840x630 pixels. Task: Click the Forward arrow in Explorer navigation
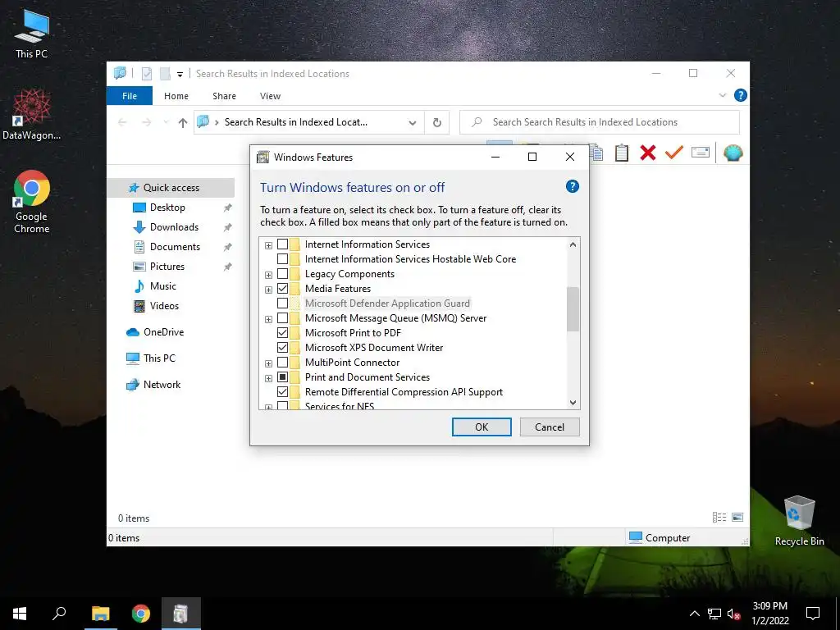146,123
